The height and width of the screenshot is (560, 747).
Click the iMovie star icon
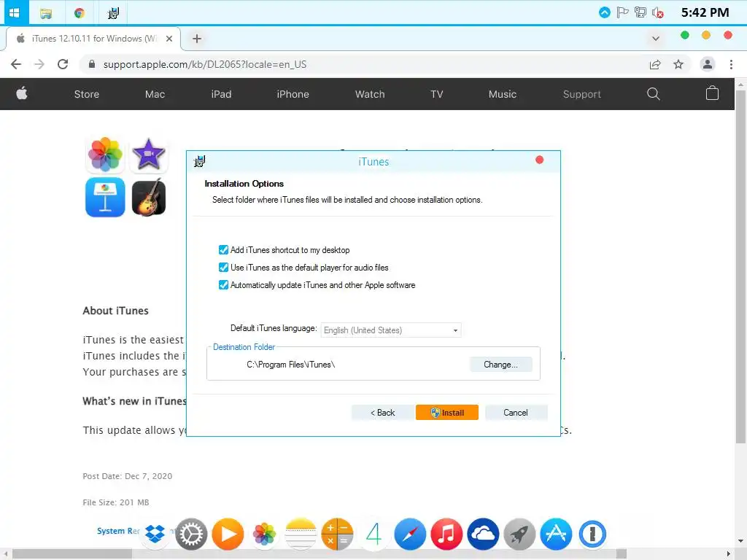(x=149, y=155)
